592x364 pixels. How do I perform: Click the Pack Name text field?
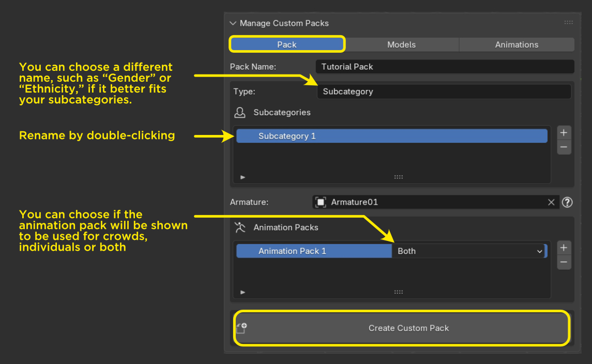[444, 67]
